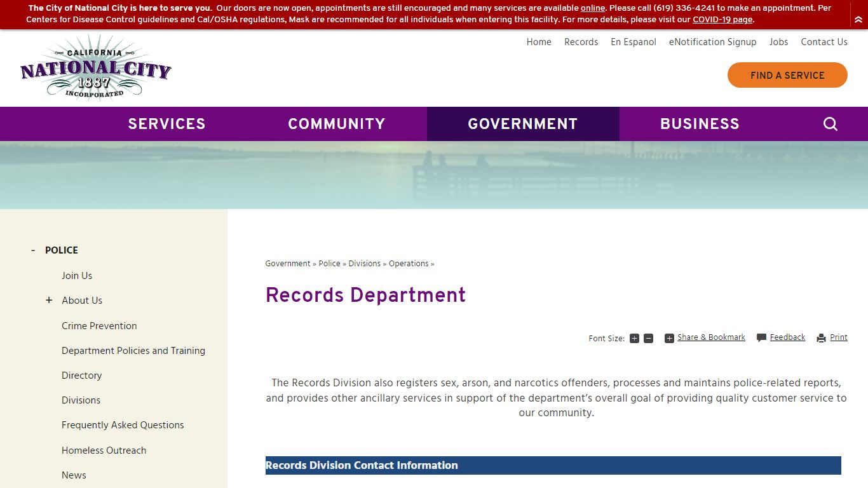Screen dimensions: 868x488
Task: Open Join Us in sidebar
Action: tap(77, 276)
